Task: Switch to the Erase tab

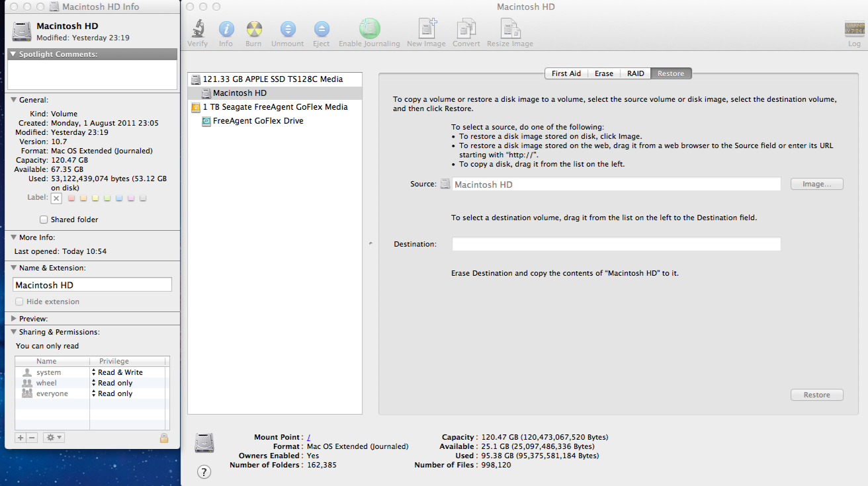Action: 604,73
